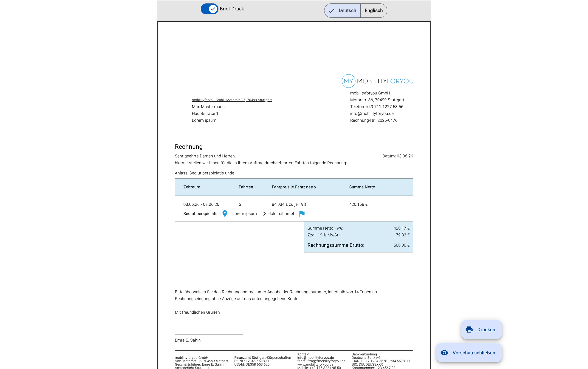Click Mit freundlichen Grüßen text
Viewport: 588px width, 369px height.
pos(197,312)
